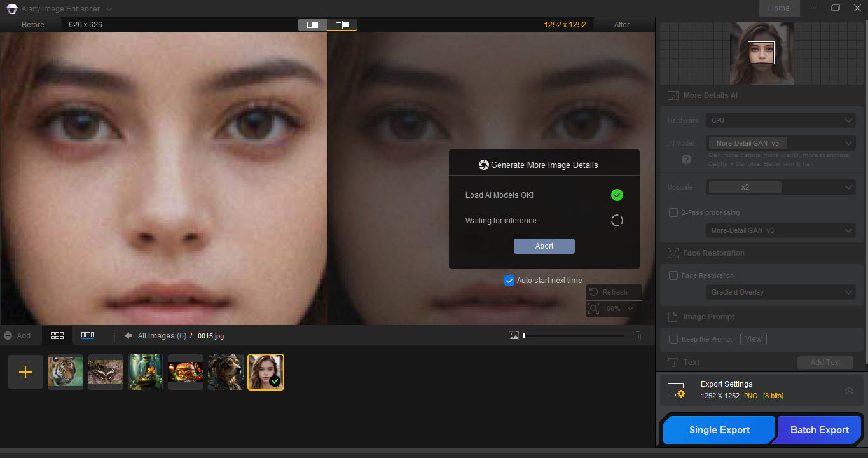Click the Batch Export button

pyautogui.click(x=818, y=429)
